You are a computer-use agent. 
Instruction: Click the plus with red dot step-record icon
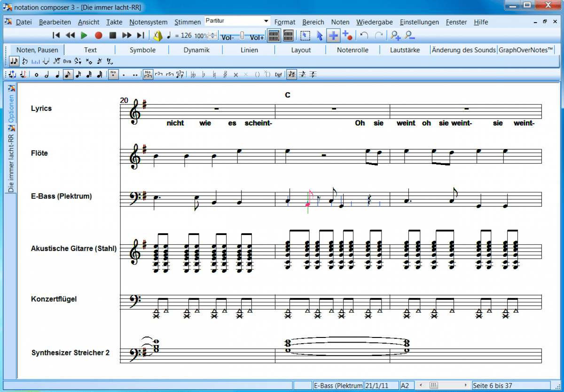[x=347, y=35]
